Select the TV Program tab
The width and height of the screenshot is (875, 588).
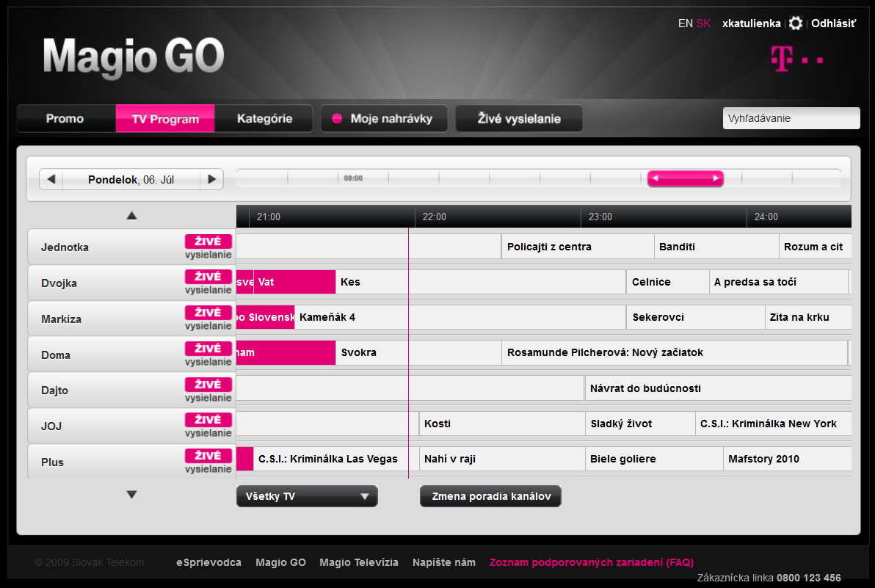coord(165,118)
